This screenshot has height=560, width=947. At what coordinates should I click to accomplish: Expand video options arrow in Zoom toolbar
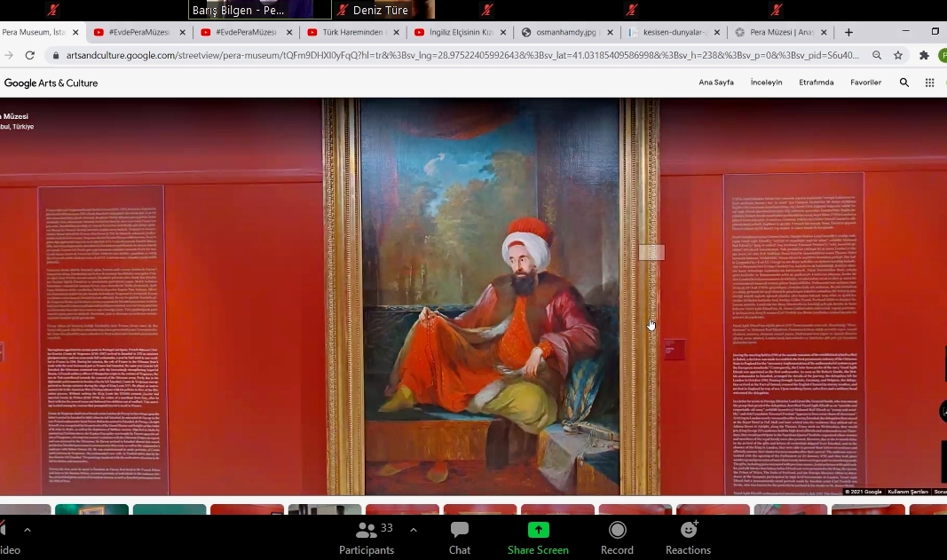tap(28, 530)
